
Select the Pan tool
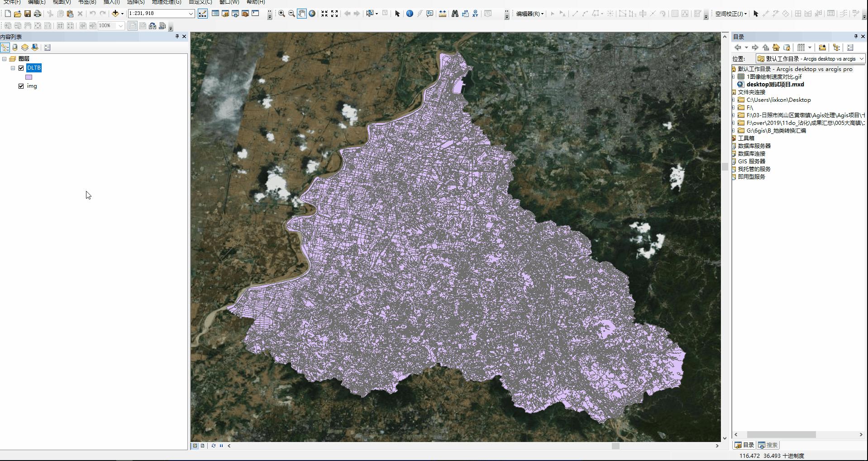(x=302, y=14)
